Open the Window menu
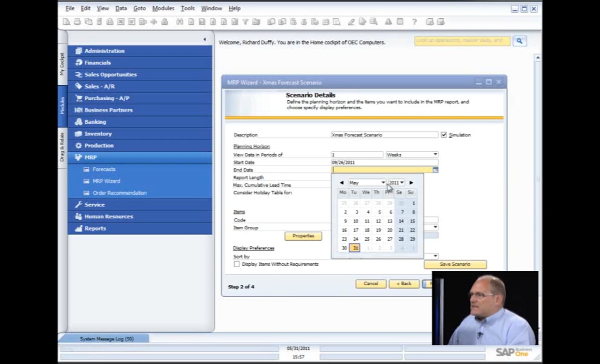Viewport: 600px width, 364px height. point(211,8)
